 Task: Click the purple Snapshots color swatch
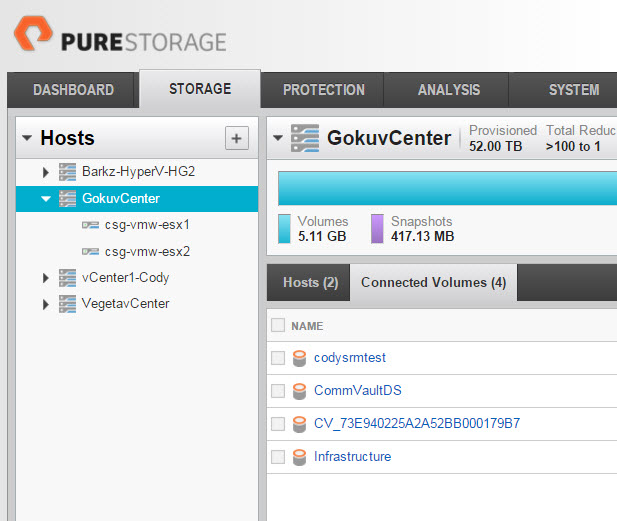377,229
